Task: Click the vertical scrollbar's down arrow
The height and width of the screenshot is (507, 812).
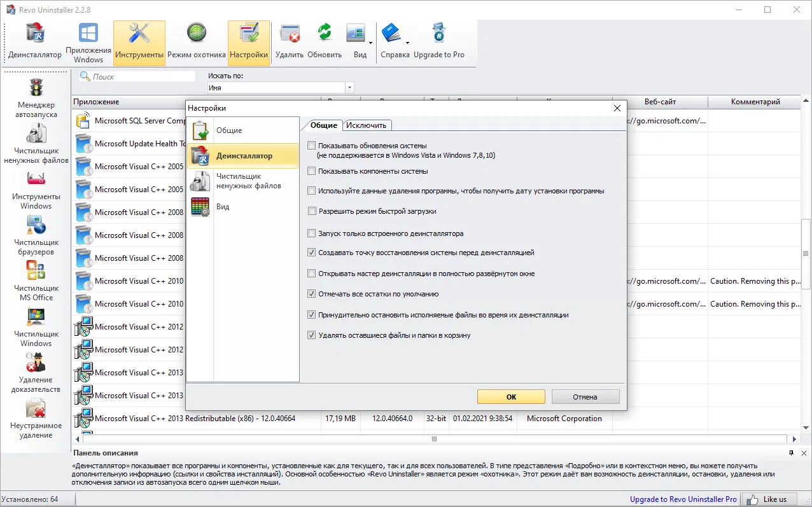Action: point(806,427)
